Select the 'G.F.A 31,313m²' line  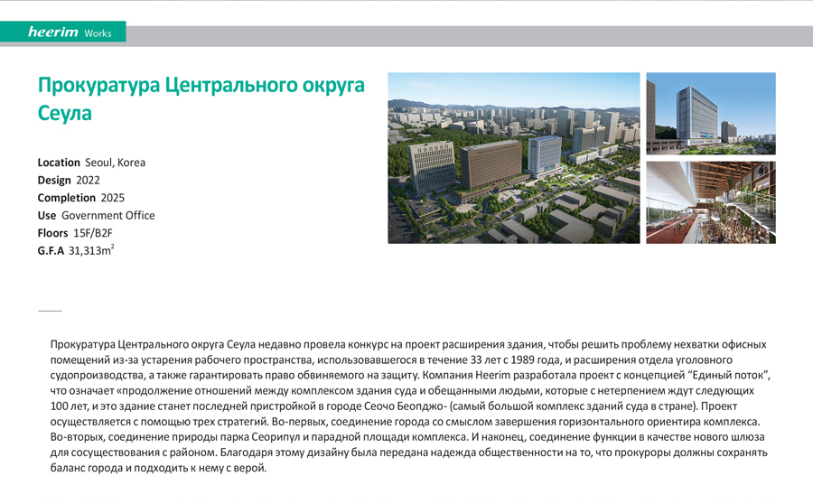[76, 250]
